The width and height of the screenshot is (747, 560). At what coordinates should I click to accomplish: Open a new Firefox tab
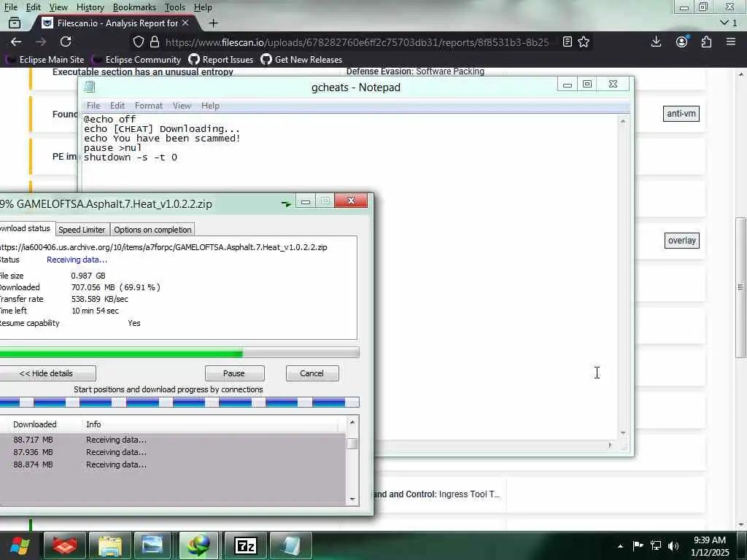click(x=214, y=23)
